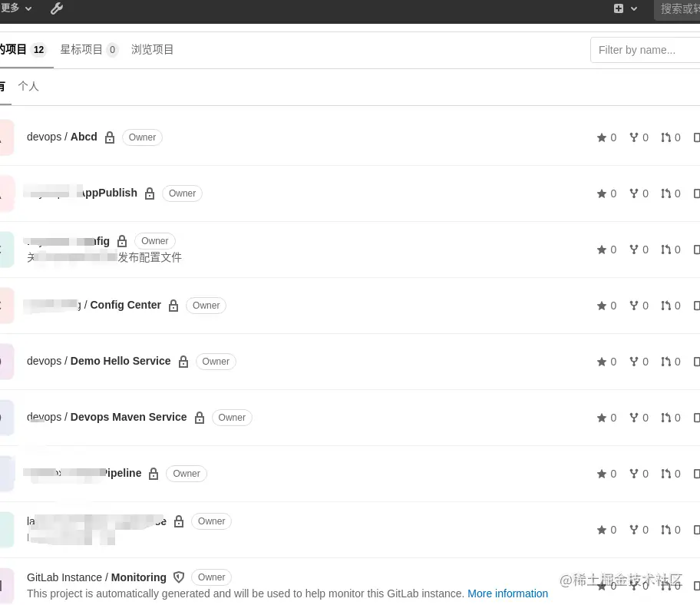Image resolution: width=700 pixels, height=605 pixels.
Task: Click lock icon beside Config Center
Action: [173, 306]
